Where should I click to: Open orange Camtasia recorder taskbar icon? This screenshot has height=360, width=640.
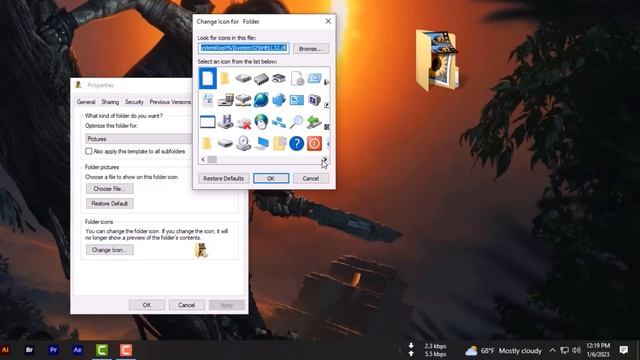(126, 350)
